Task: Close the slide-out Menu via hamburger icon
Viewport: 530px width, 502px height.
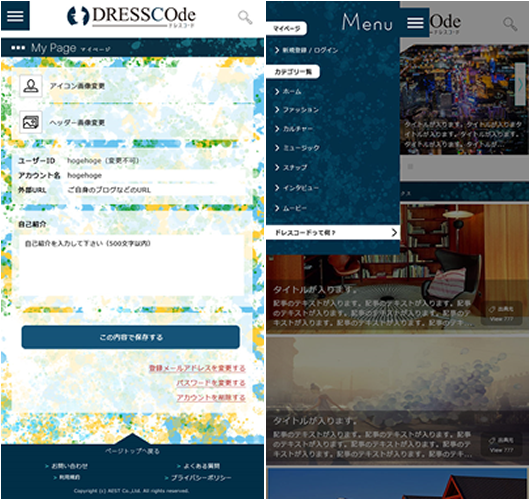Action: tap(415, 23)
